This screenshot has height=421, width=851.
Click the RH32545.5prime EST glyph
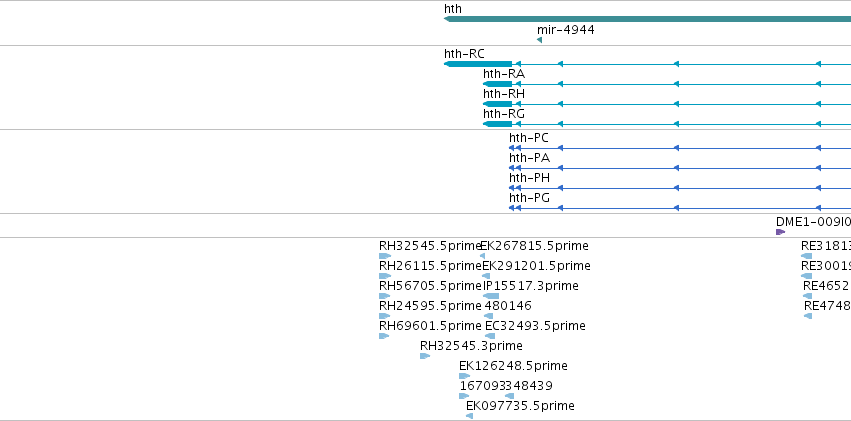coord(385,256)
